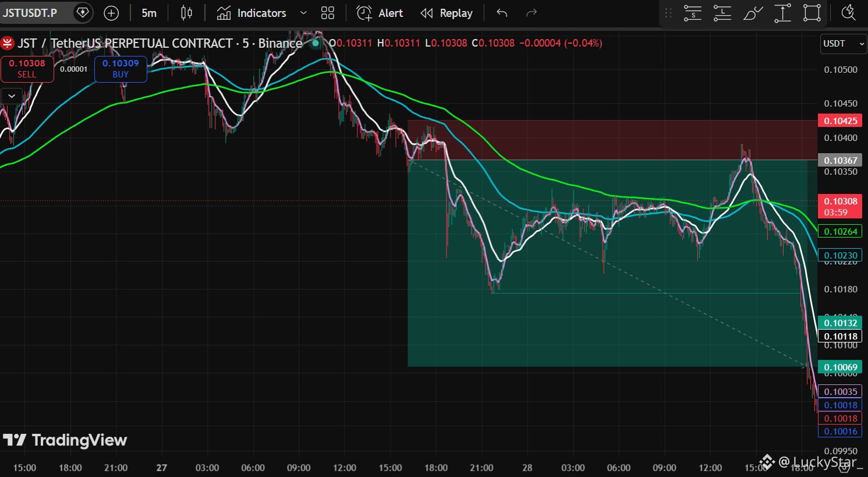
Task: Start bar Replay mode
Action: coord(447,13)
